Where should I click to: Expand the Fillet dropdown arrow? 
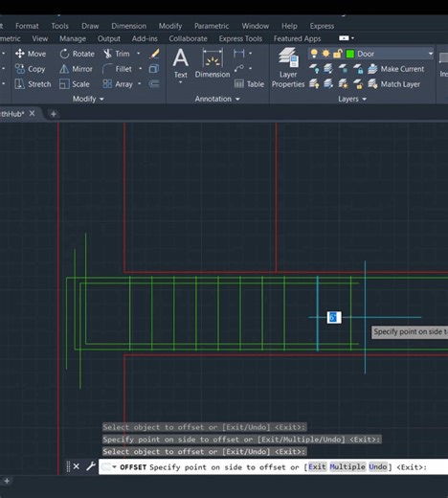click(x=140, y=69)
